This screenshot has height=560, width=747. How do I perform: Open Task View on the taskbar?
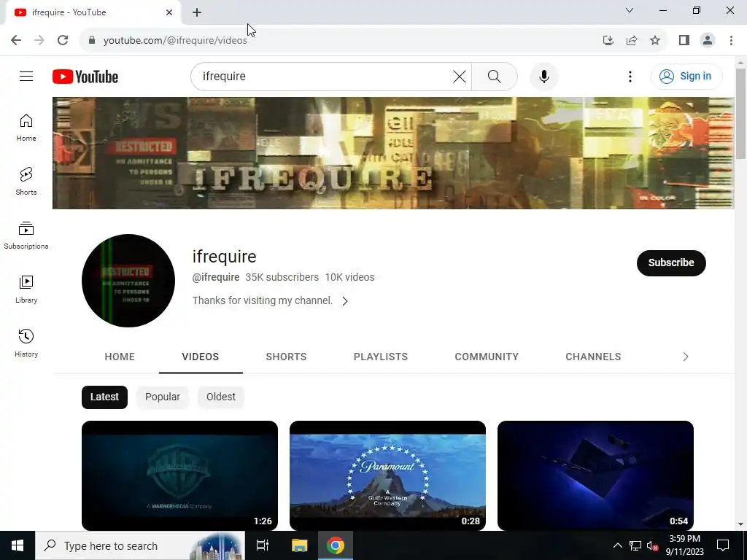263,545
